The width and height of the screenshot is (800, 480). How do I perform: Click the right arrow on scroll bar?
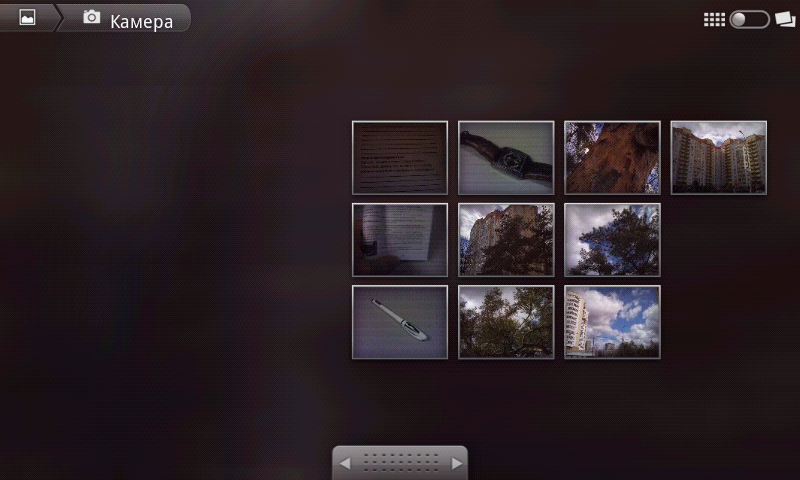coord(457,464)
